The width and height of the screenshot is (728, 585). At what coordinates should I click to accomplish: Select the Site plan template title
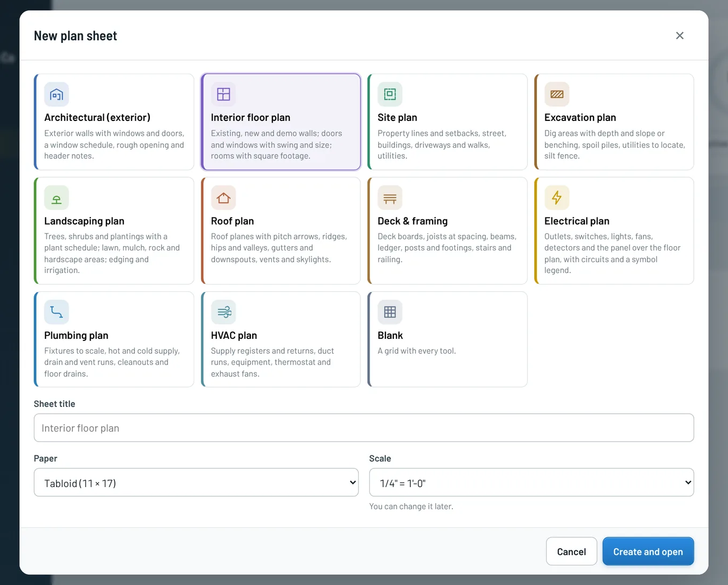pos(397,117)
